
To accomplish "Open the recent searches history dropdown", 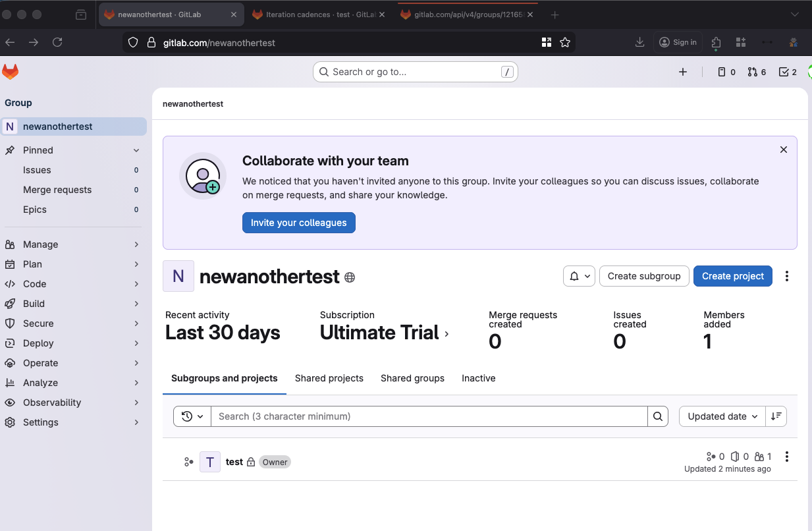I will click(x=192, y=416).
